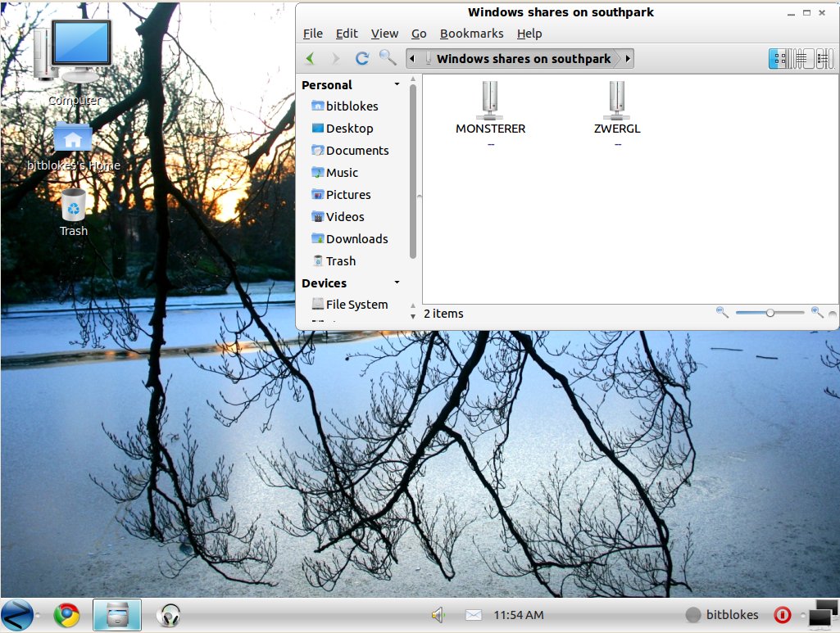This screenshot has width=840, height=633.
Task: Open the ZWERGL network share
Action: coord(617,109)
